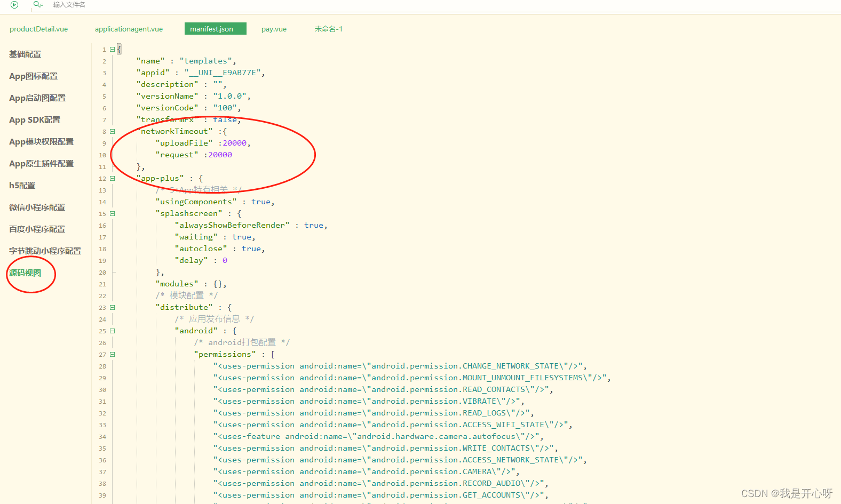Click the android打包配置 comment
The image size is (841, 504).
[x=242, y=342]
